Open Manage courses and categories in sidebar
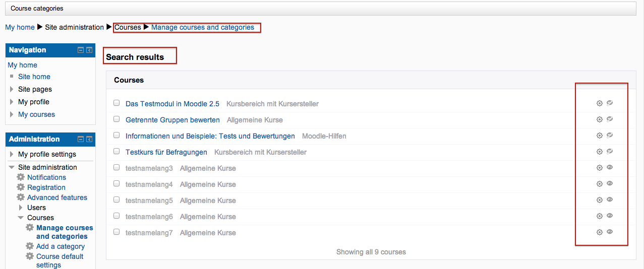The height and width of the screenshot is (269, 644). pos(65,232)
